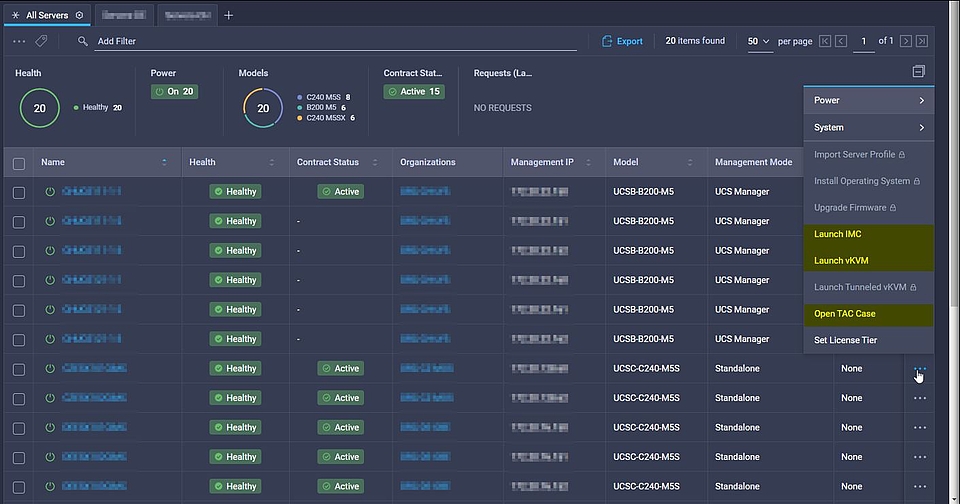Click the tag icon beside the filter bar
960x504 pixels.
[x=41, y=41]
